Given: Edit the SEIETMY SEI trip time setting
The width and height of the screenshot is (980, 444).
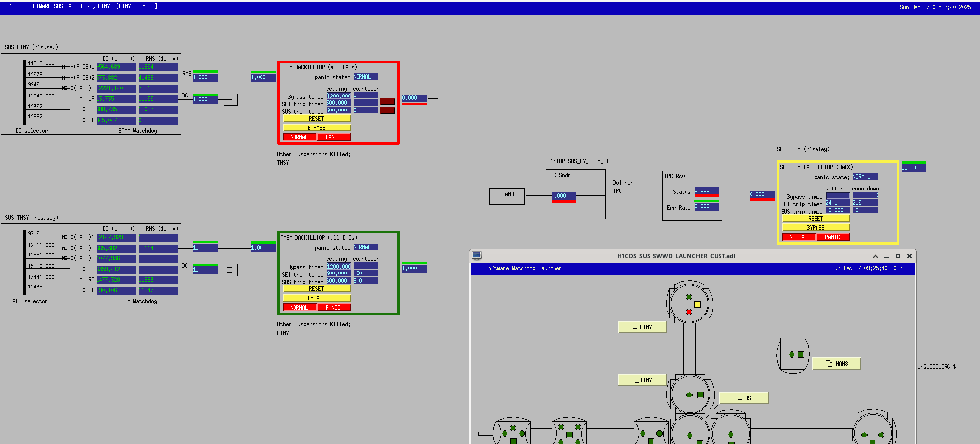Looking at the screenshot, I should click(x=837, y=203).
